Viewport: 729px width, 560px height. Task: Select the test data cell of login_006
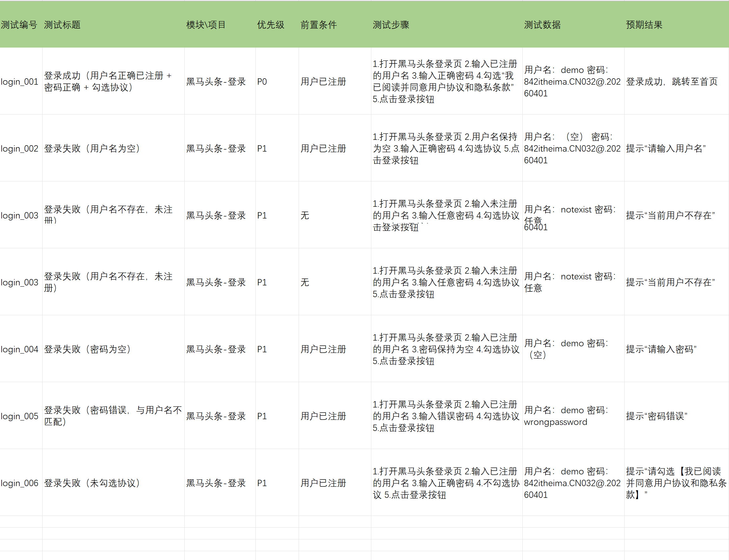point(573,483)
